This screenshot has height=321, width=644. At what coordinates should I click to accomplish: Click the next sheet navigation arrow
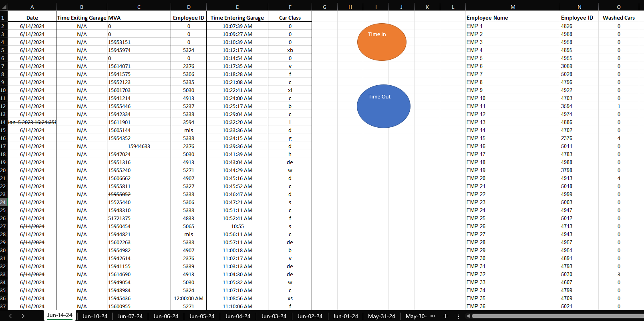[23, 316]
